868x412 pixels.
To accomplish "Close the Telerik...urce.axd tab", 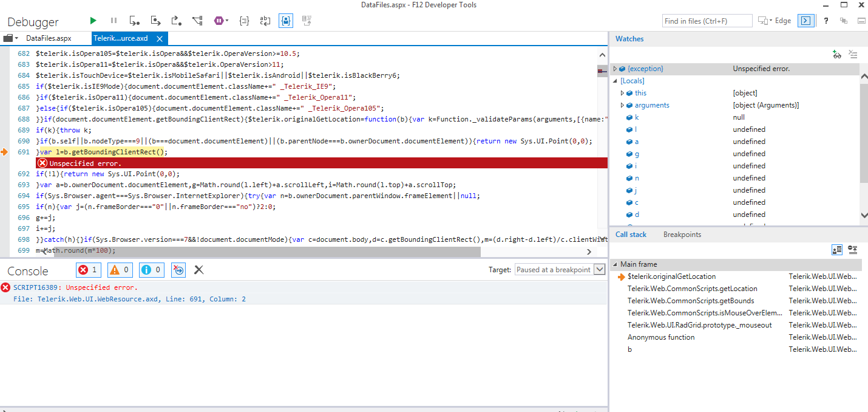I will click(160, 39).
